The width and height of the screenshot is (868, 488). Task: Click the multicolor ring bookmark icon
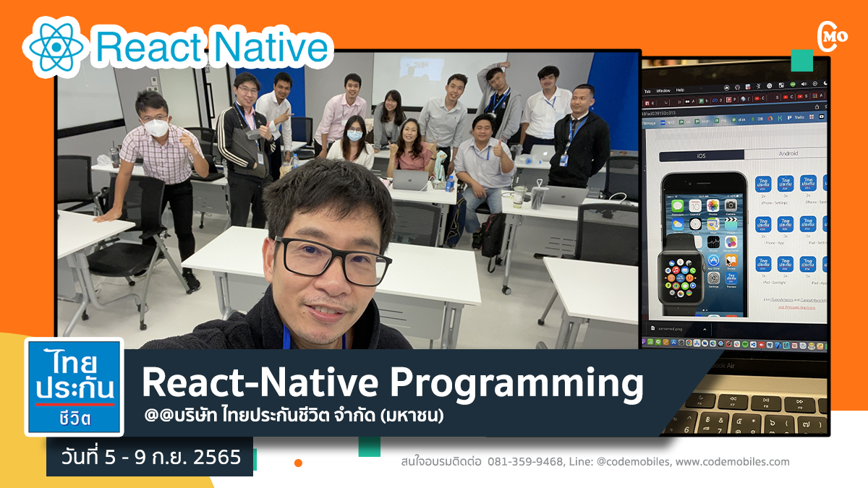(770, 119)
